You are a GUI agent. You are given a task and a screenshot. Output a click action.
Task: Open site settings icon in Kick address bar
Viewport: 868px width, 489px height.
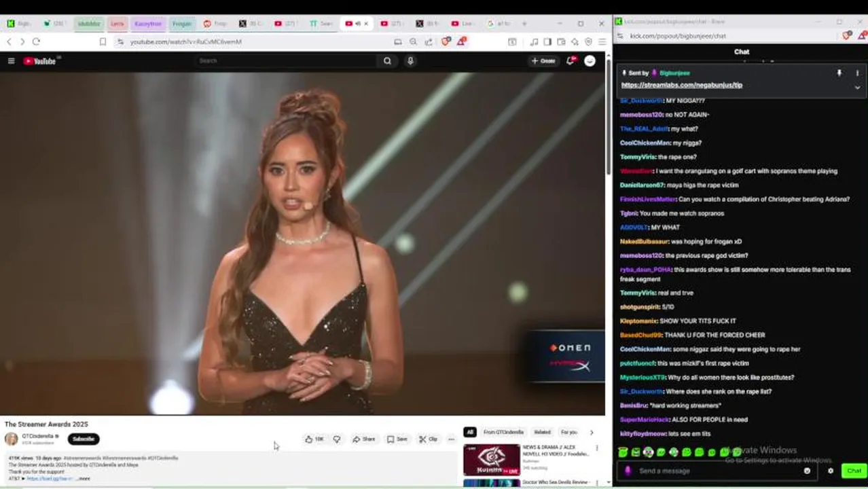tap(619, 36)
